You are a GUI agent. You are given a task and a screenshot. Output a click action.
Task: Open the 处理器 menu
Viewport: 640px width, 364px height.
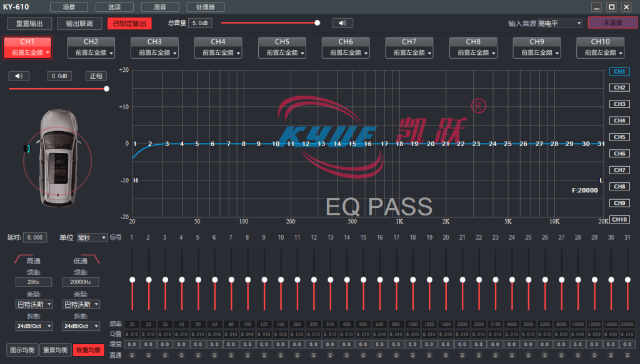205,7
